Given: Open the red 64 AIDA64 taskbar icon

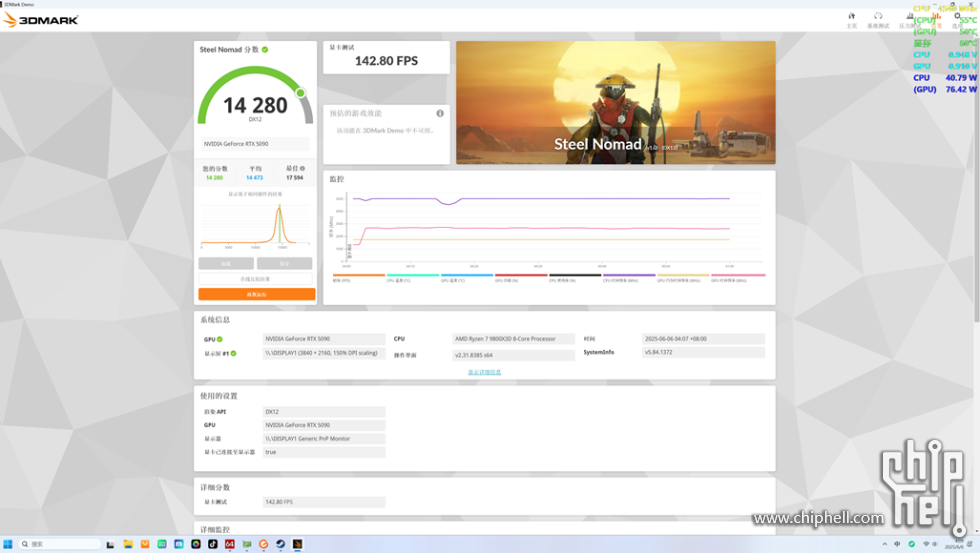Looking at the screenshot, I should click(x=229, y=544).
